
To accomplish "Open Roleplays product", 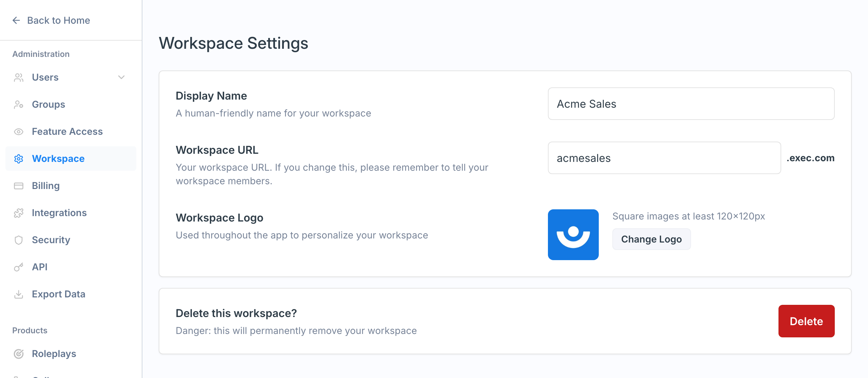I will point(71,354).
